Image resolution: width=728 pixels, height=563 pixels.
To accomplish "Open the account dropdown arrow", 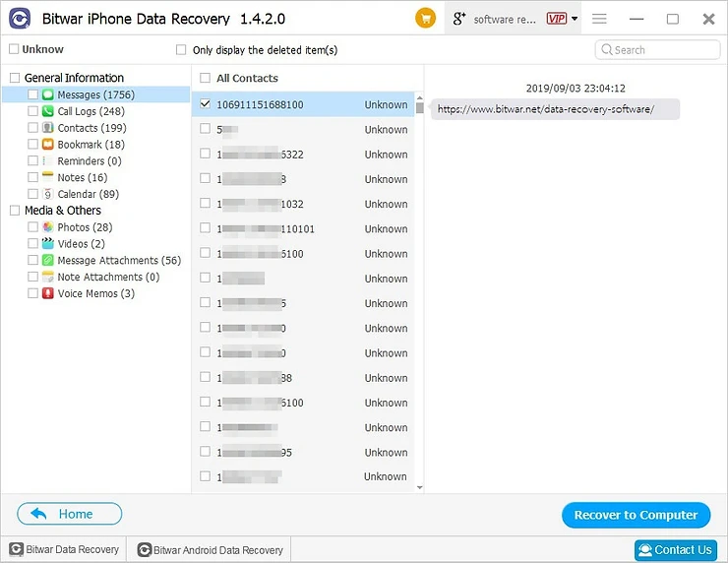I will pos(575,19).
